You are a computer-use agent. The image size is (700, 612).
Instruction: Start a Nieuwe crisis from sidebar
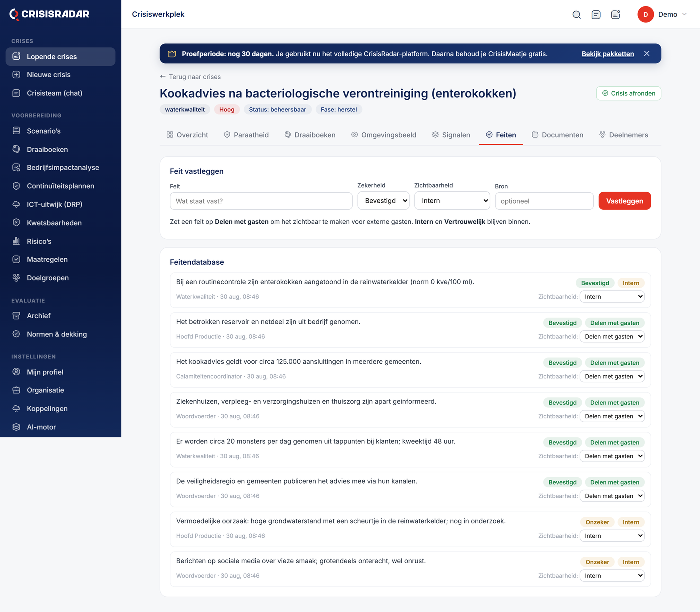tap(60, 75)
